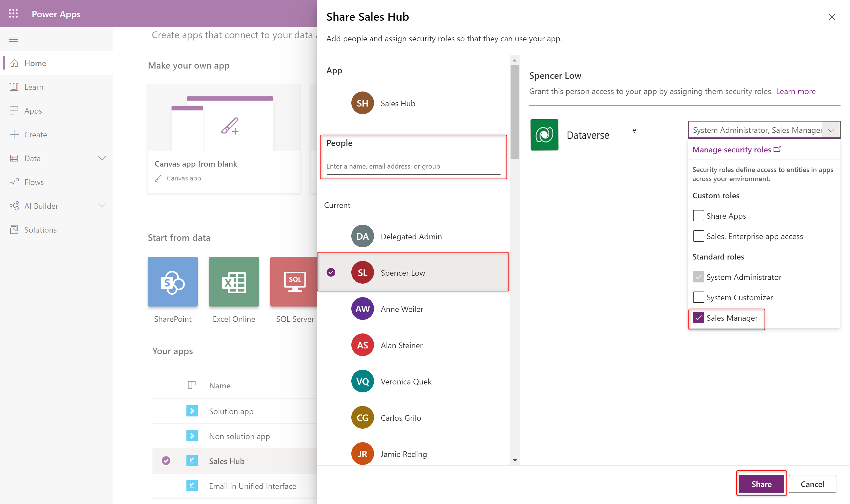Image resolution: width=850 pixels, height=504 pixels.
Task: Click the Excel Online data source icon
Action: (x=233, y=281)
